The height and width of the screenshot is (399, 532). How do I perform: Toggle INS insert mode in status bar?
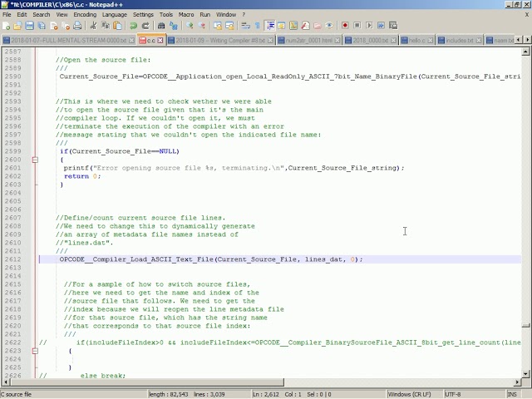pos(512,394)
